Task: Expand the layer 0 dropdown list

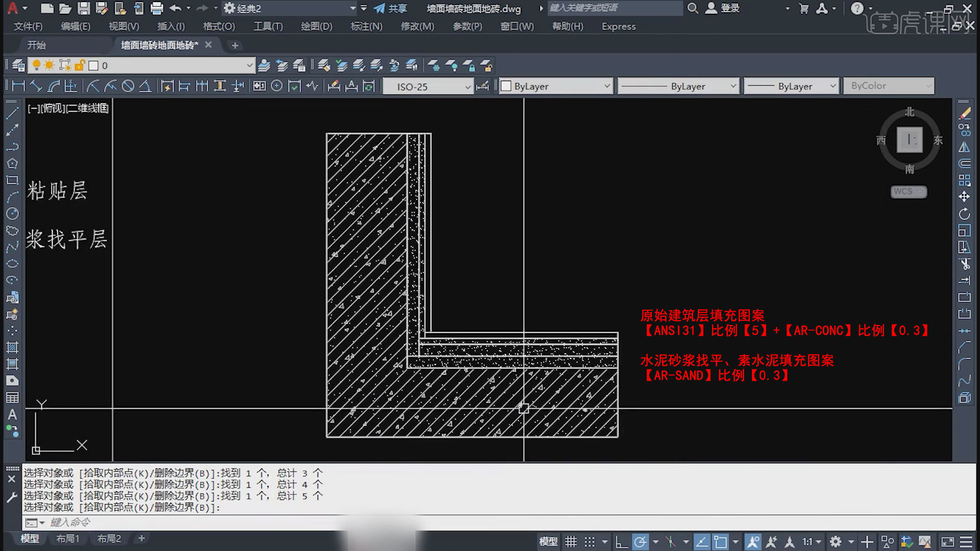Action: (249, 65)
